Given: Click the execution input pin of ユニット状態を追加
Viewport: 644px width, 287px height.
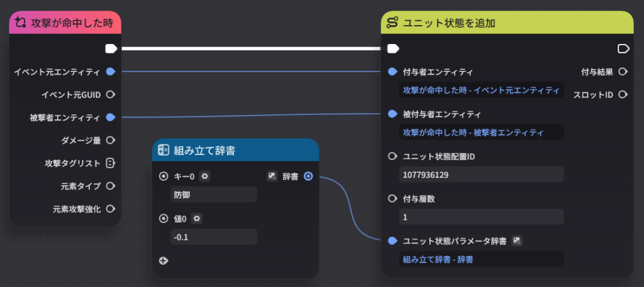Looking at the screenshot, I should point(393,49).
